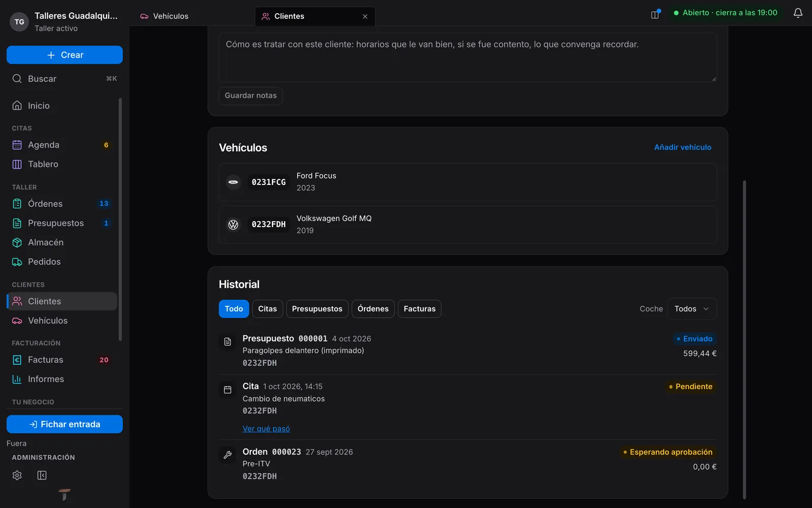
Task: Click the Orden 000023 wrench icon
Action: click(x=227, y=455)
